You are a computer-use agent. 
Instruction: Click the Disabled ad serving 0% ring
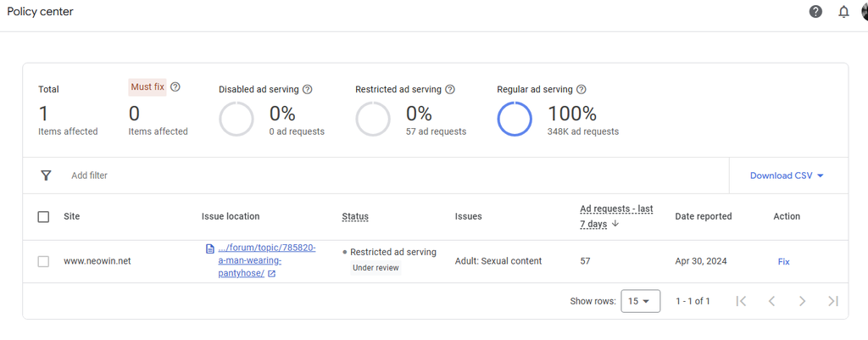pos(236,119)
